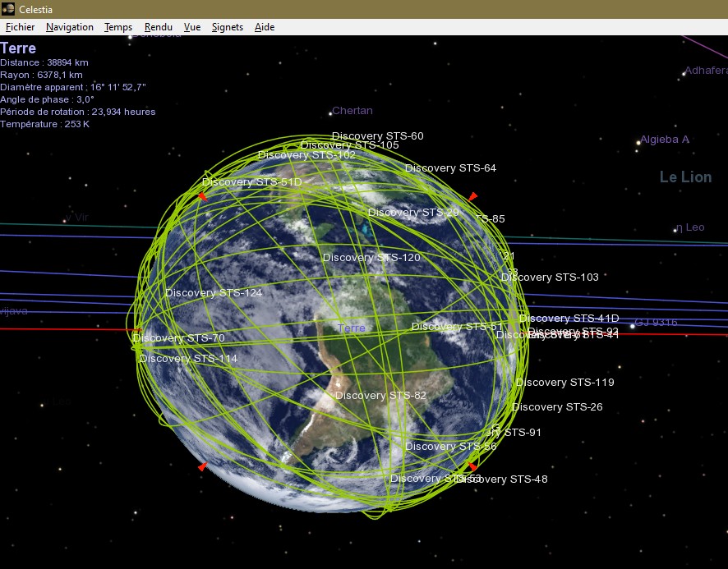
Task: Click the Chertan star label
Action: (x=352, y=111)
